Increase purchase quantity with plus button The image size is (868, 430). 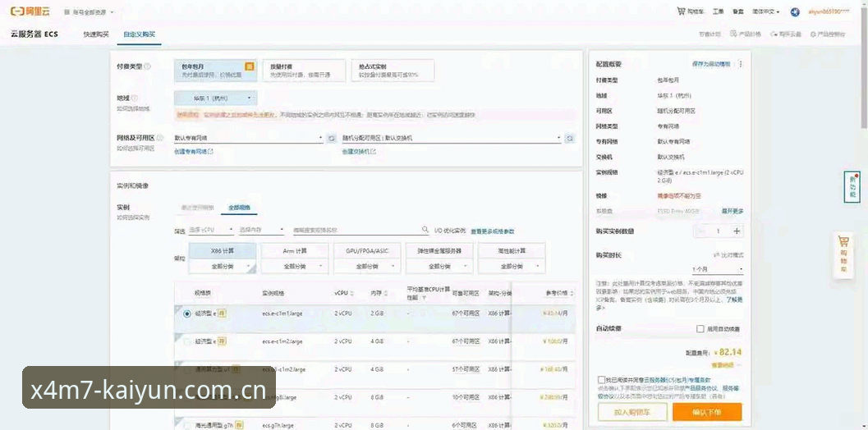[x=737, y=231]
